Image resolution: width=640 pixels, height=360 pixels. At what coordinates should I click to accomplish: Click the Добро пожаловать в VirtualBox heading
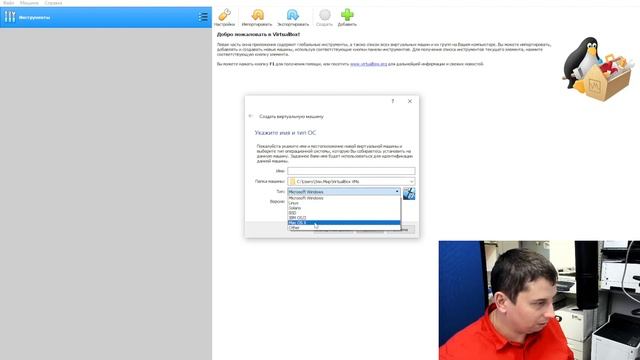pyautogui.click(x=258, y=34)
